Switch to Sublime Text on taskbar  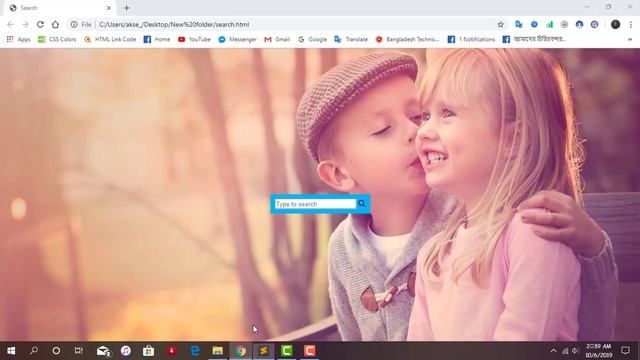(x=264, y=351)
